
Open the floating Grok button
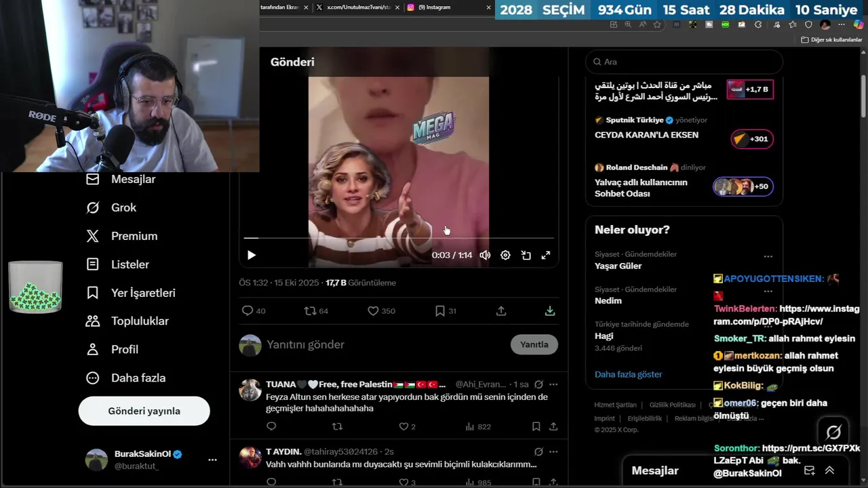point(833,432)
